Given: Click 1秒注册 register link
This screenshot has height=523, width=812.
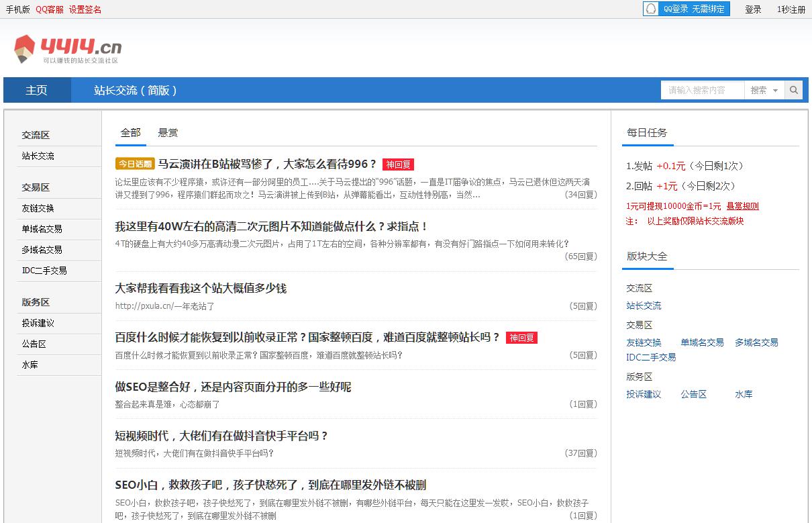Looking at the screenshot, I should pyautogui.click(x=791, y=9).
